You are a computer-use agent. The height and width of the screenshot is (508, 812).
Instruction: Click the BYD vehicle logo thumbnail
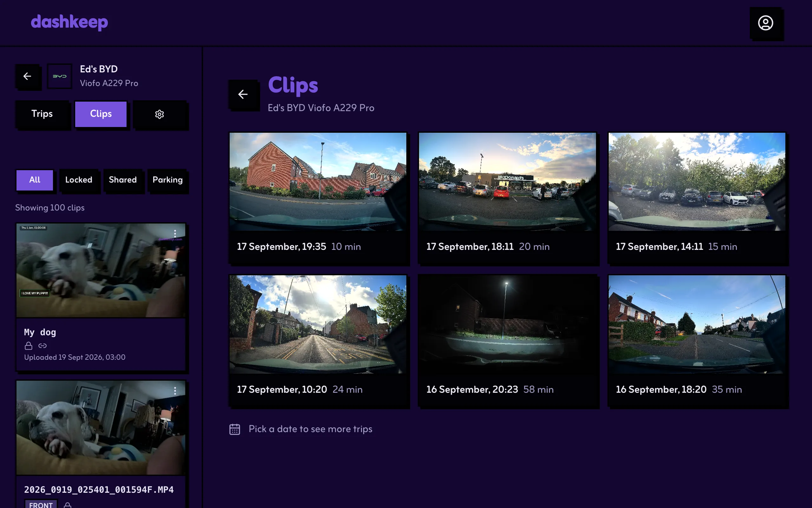pos(59,76)
